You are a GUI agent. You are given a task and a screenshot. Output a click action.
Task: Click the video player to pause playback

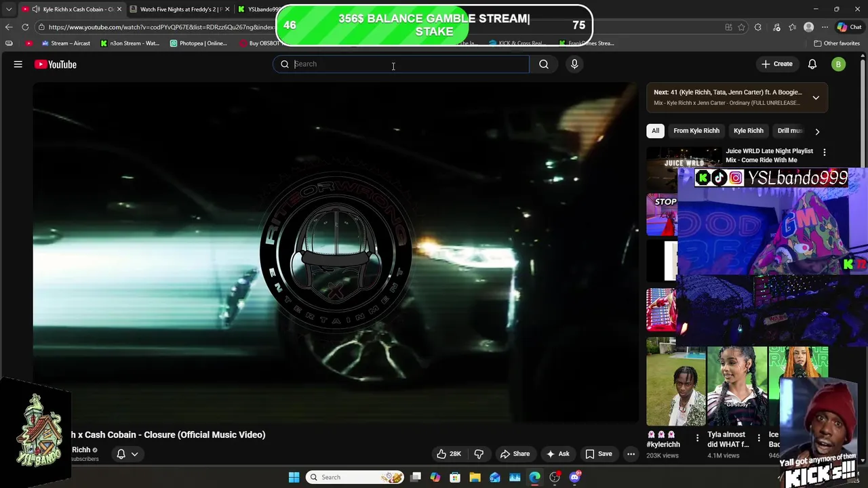pyautogui.click(x=336, y=252)
